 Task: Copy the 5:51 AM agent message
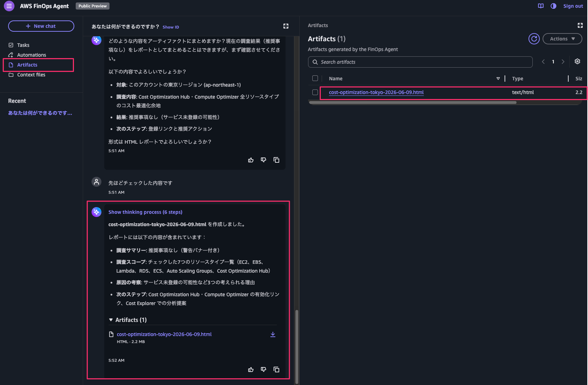[x=276, y=160]
